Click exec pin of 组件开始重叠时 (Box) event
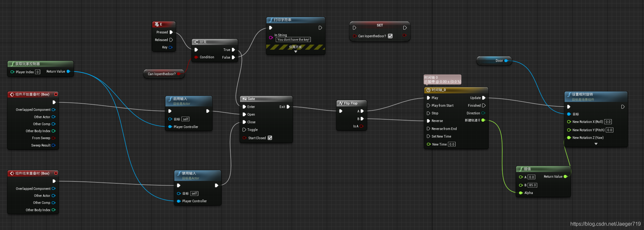The height and width of the screenshot is (230, 644). click(54, 102)
